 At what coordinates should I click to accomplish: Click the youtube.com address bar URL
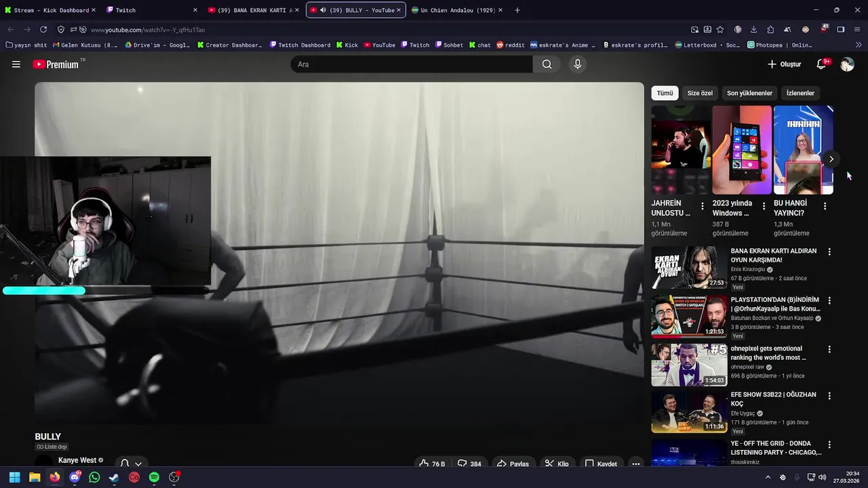pos(148,30)
